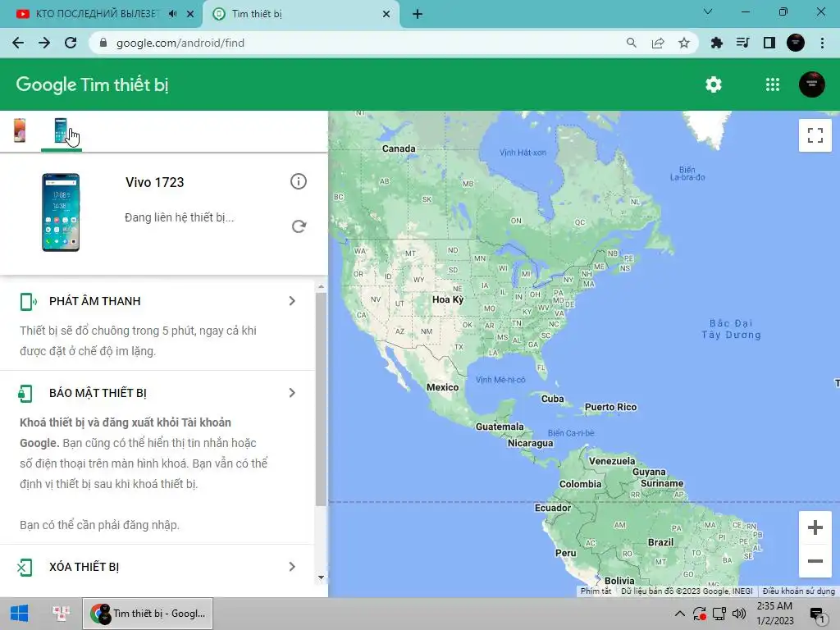840x630 pixels.
Task: Click the search icon in address bar
Action: click(x=632, y=43)
